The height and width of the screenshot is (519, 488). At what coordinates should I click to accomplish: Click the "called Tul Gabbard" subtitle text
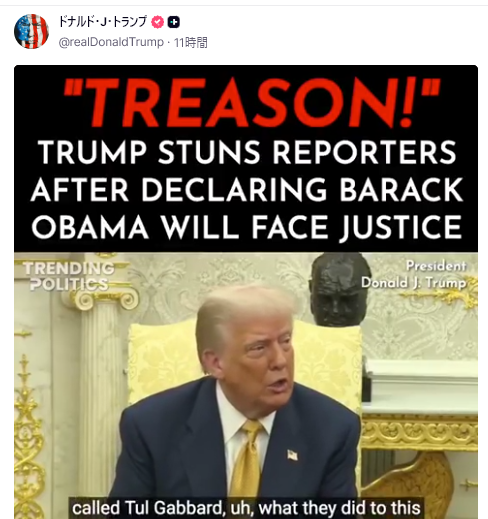click(147, 508)
